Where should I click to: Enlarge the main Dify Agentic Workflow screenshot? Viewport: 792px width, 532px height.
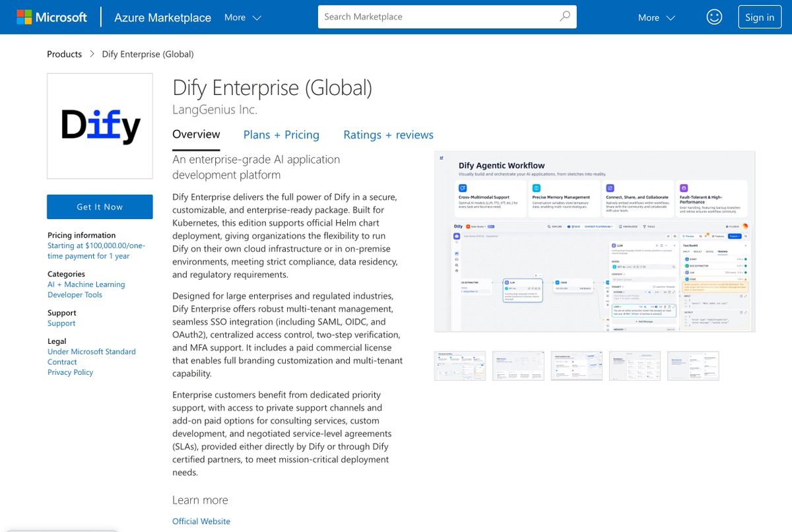pos(595,242)
